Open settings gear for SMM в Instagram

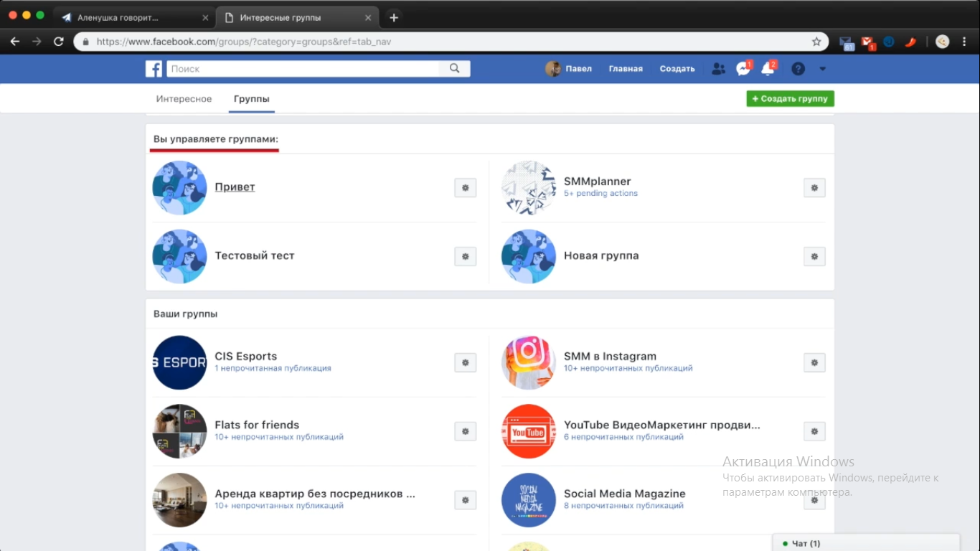814,362
